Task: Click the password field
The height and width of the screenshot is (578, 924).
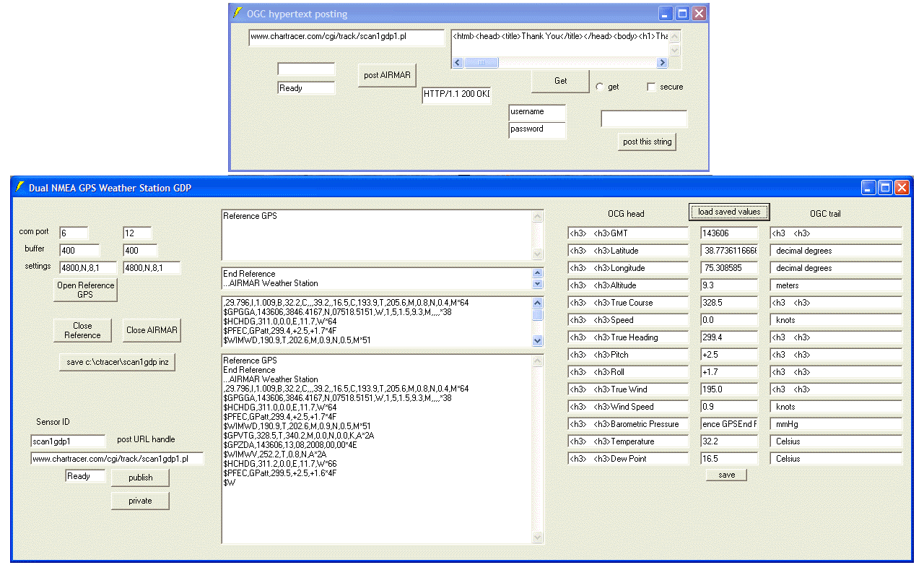Action: point(537,130)
